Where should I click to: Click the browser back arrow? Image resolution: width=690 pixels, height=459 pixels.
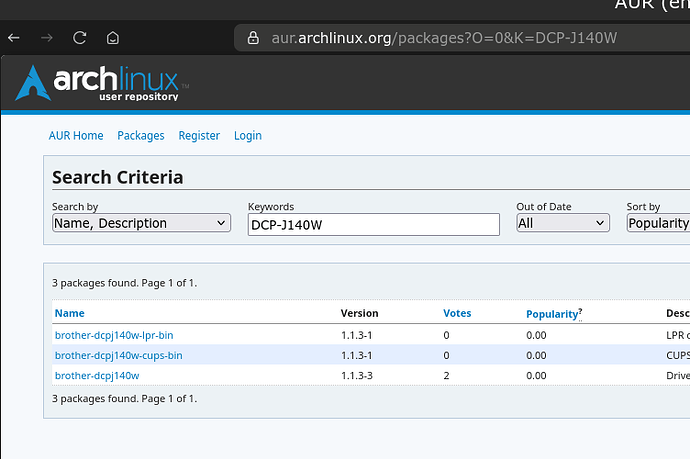point(13,38)
